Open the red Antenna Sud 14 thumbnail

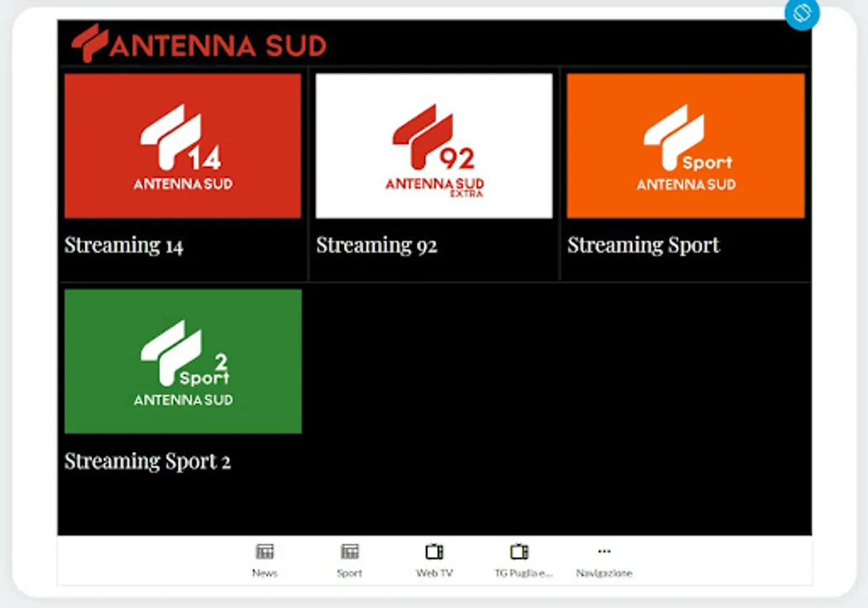tap(183, 146)
